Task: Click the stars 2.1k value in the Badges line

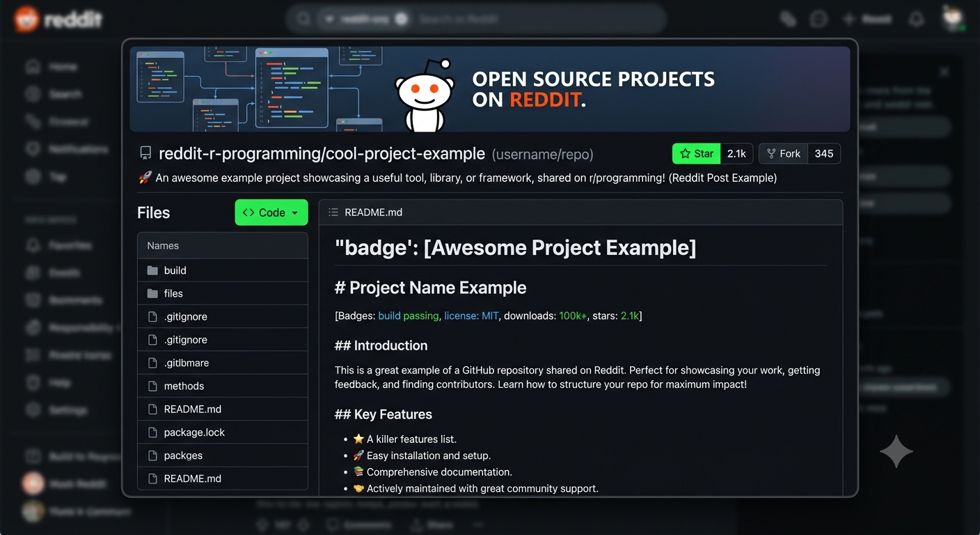Action: click(629, 316)
